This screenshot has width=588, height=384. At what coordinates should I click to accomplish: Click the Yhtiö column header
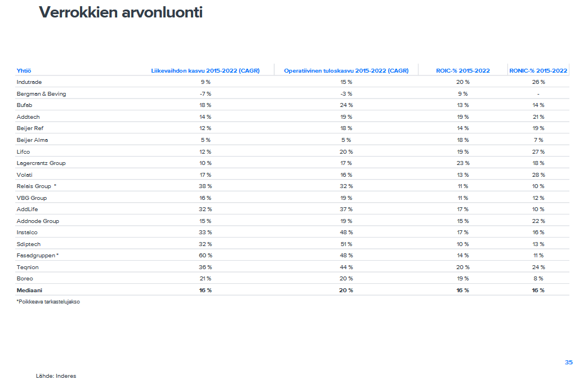click(24, 70)
